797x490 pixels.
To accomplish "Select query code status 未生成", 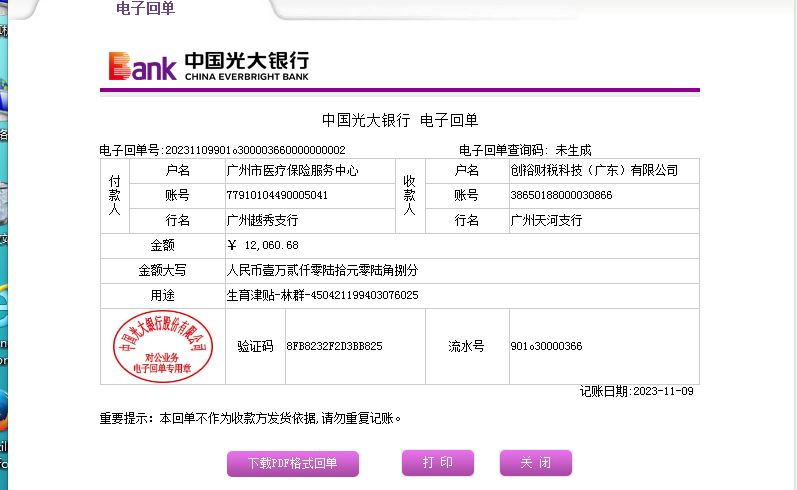I will tap(573, 150).
